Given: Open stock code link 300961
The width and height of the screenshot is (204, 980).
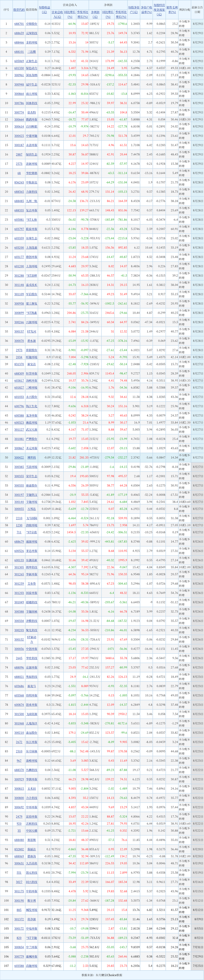Looking at the screenshot, I should pos(19,75).
